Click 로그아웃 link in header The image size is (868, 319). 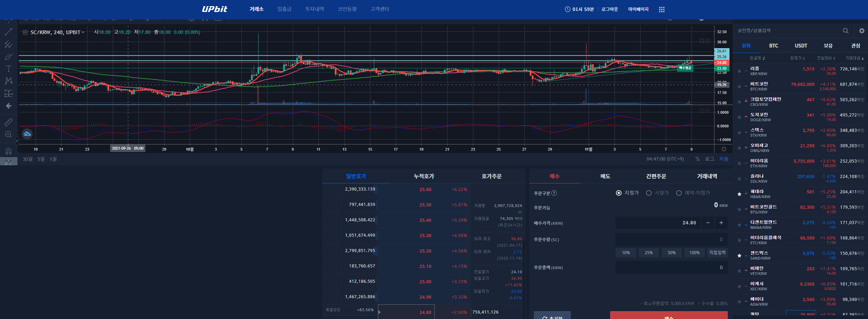pos(609,10)
